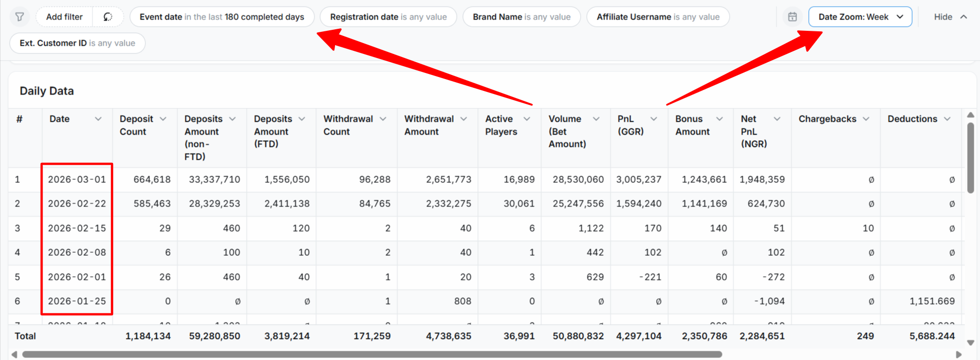Viewport: 980px width, 360px height.
Task: Click the scroll left arrow
Action: (x=14, y=354)
